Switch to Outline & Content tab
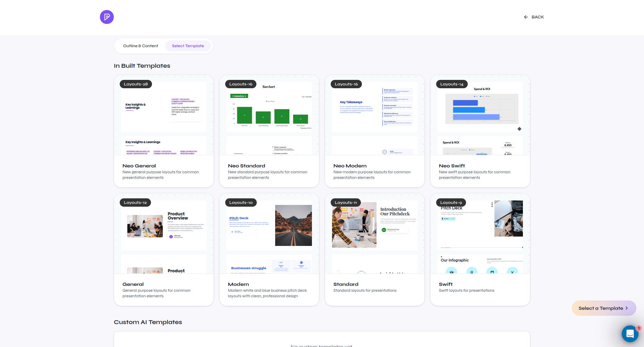The width and height of the screenshot is (644, 347). tap(141, 46)
